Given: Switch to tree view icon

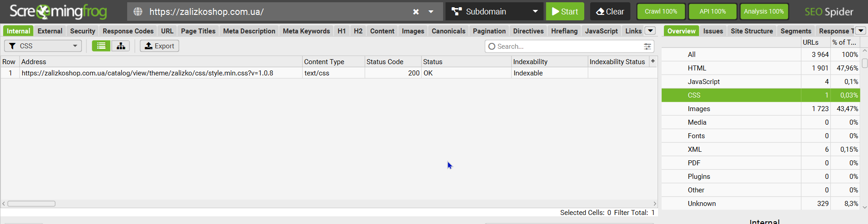Looking at the screenshot, I should pos(121,46).
